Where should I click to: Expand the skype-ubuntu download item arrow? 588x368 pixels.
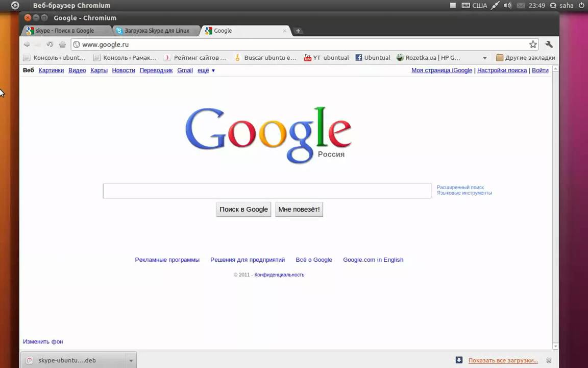coord(131,360)
